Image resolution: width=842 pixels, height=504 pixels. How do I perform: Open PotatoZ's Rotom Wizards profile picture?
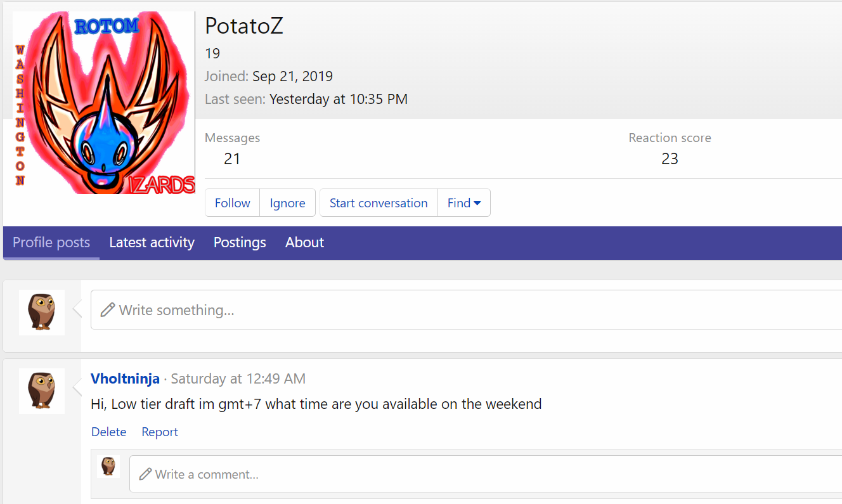104,103
